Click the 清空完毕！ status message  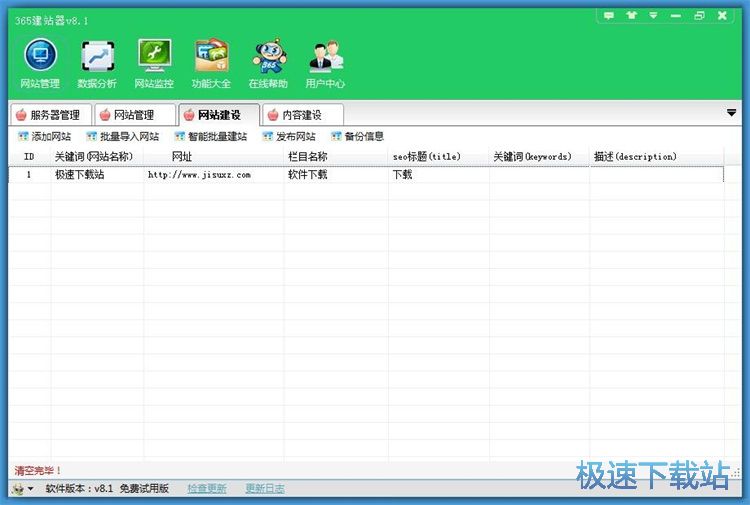tap(38, 471)
